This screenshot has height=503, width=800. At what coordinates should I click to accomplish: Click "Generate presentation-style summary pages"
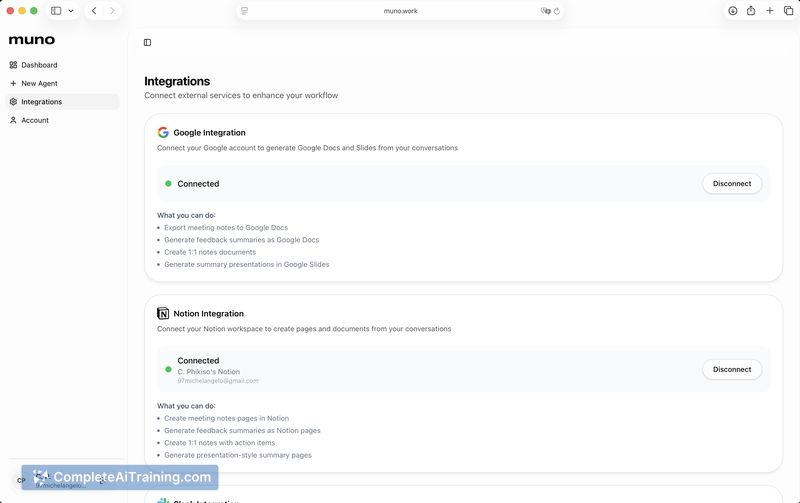[238, 455]
